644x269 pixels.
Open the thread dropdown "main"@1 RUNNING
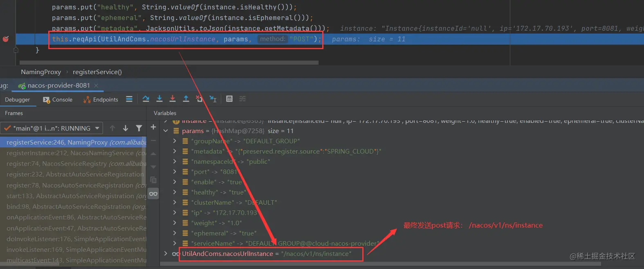coord(52,128)
